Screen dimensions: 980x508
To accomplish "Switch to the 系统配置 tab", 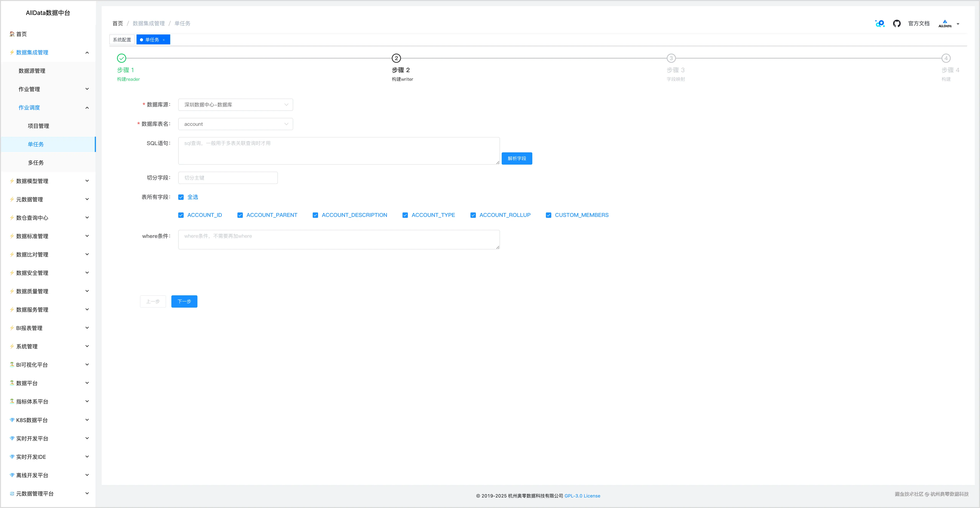I will pyautogui.click(x=122, y=40).
